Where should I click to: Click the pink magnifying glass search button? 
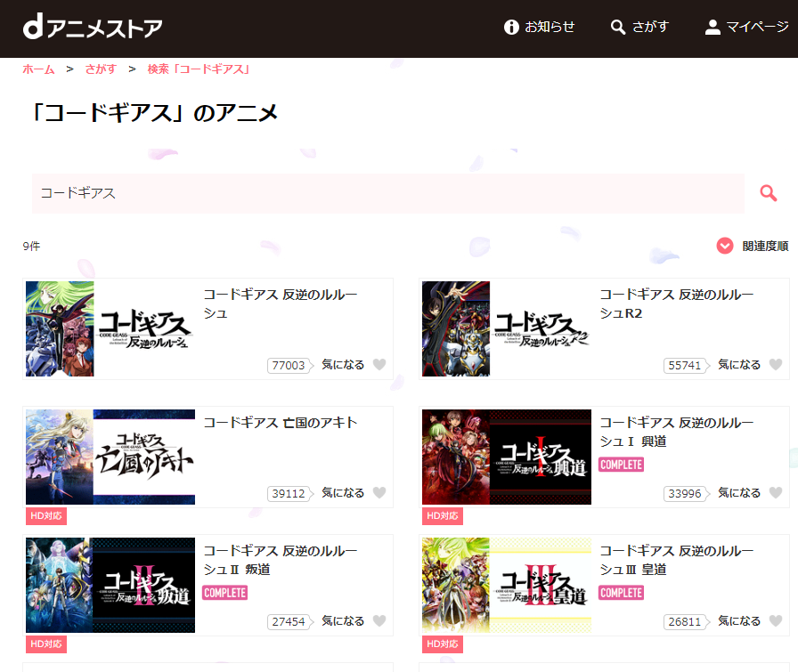tap(768, 192)
